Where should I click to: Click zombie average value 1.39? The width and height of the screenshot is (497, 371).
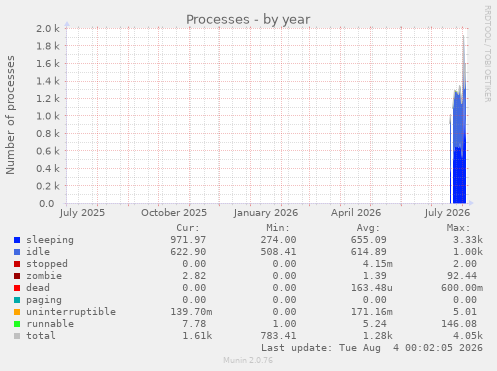click(x=375, y=276)
